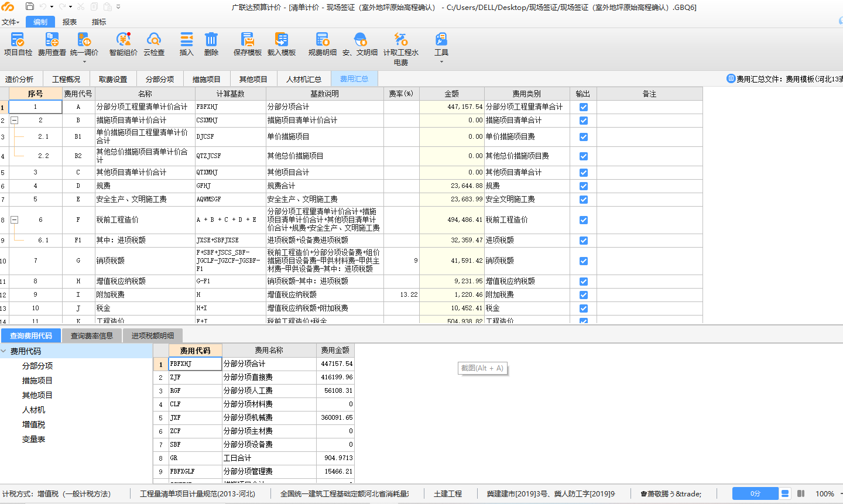Switch to horizontal split layout icon
Screen dimensions: 843x504
(x=786, y=493)
